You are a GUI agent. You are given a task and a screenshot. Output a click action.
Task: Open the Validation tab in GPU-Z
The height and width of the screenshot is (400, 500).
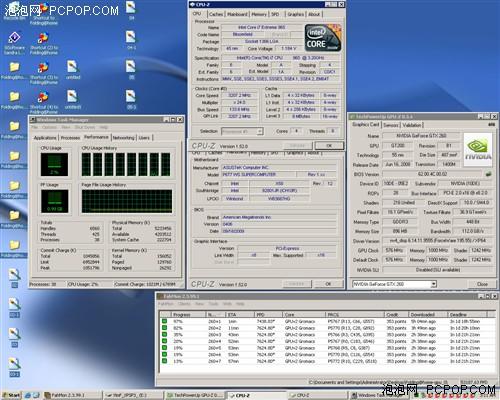tap(412, 125)
